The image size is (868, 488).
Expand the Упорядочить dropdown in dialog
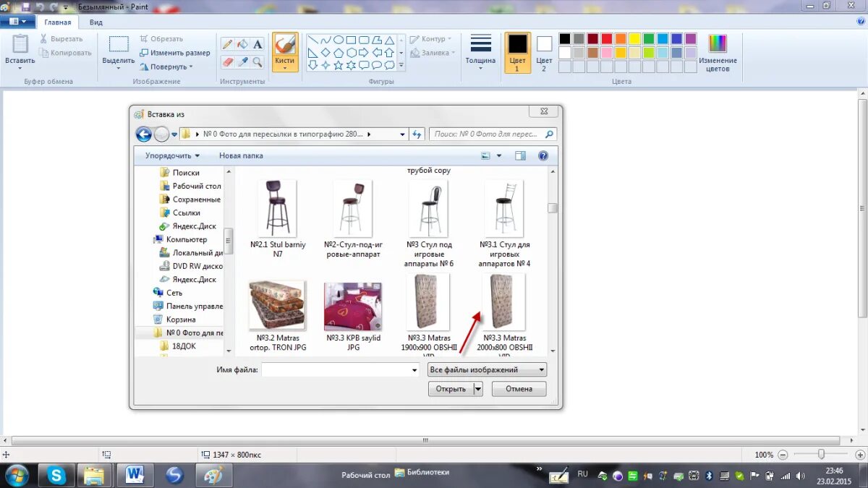coord(172,155)
